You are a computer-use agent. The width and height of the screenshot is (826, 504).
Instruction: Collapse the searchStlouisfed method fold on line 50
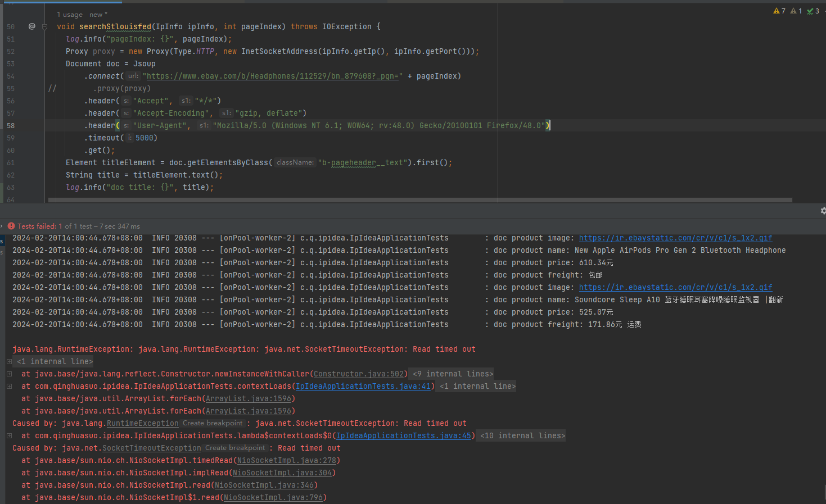coord(45,26)
